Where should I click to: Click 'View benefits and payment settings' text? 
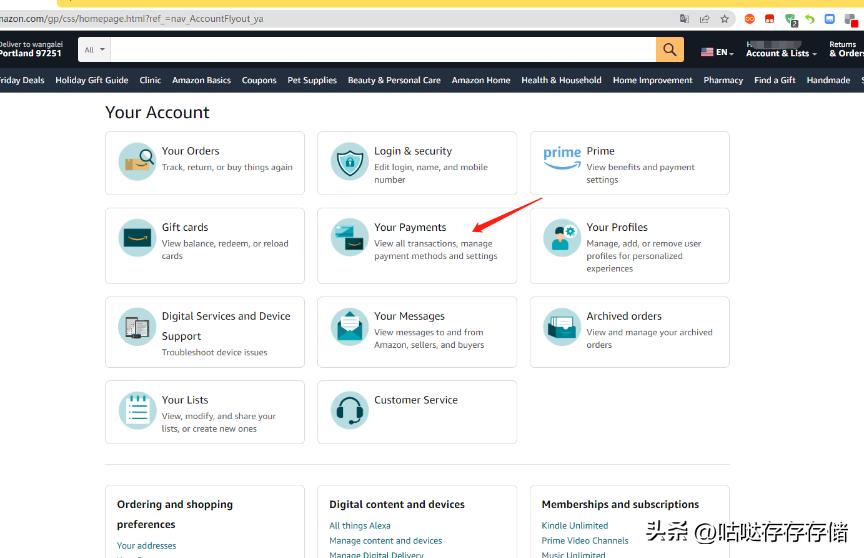tap(640, 173)
